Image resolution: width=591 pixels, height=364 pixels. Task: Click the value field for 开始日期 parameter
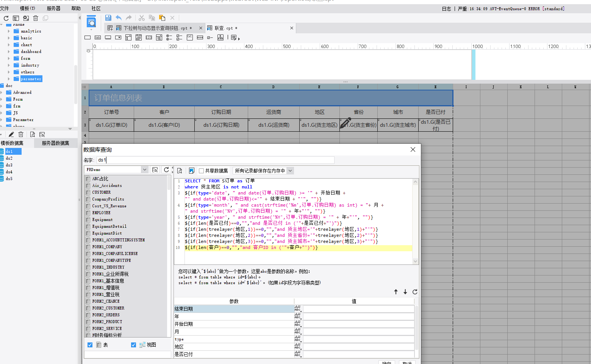click(358, 324)
